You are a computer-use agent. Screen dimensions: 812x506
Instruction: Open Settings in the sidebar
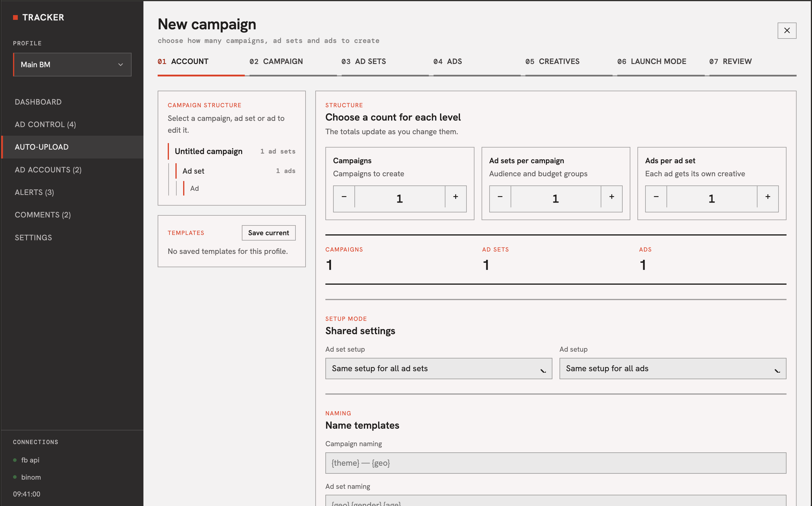72,237
